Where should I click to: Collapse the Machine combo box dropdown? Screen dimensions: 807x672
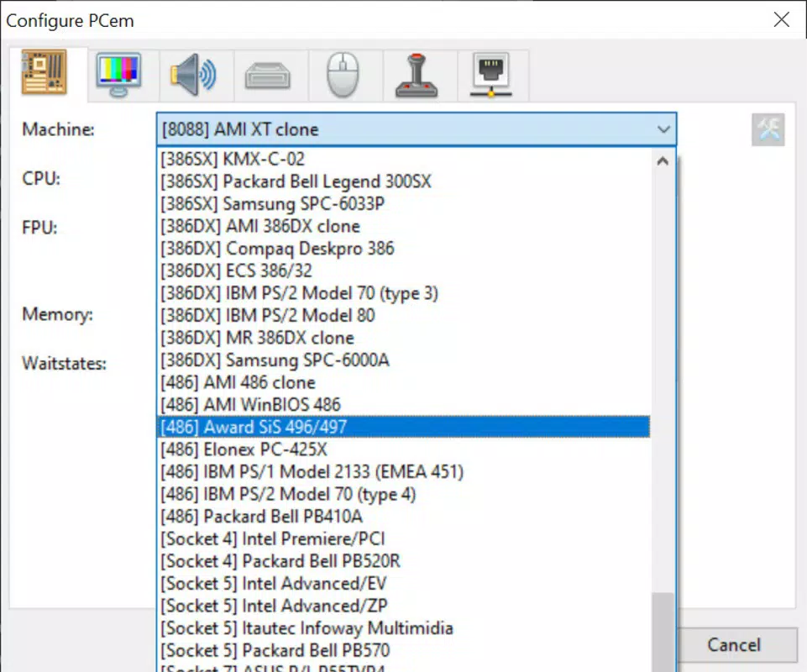[x=663, y=129]
